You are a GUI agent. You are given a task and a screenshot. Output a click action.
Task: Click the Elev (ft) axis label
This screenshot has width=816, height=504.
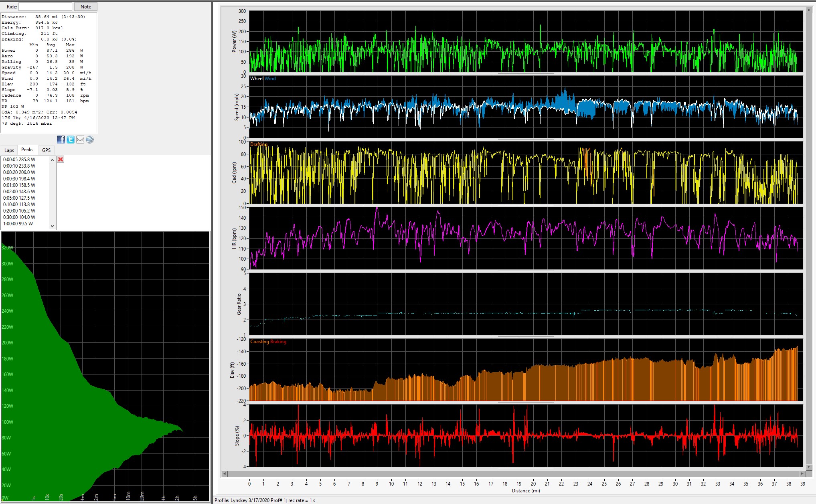[232, 370]
